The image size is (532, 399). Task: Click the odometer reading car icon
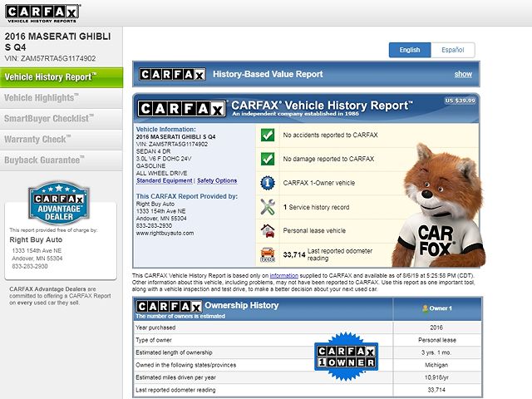click(268, 254)
